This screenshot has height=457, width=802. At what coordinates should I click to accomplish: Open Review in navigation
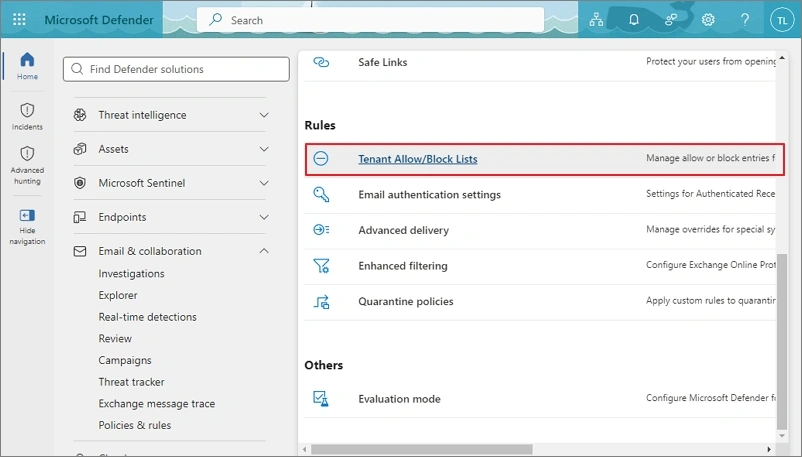coord(115,339)
